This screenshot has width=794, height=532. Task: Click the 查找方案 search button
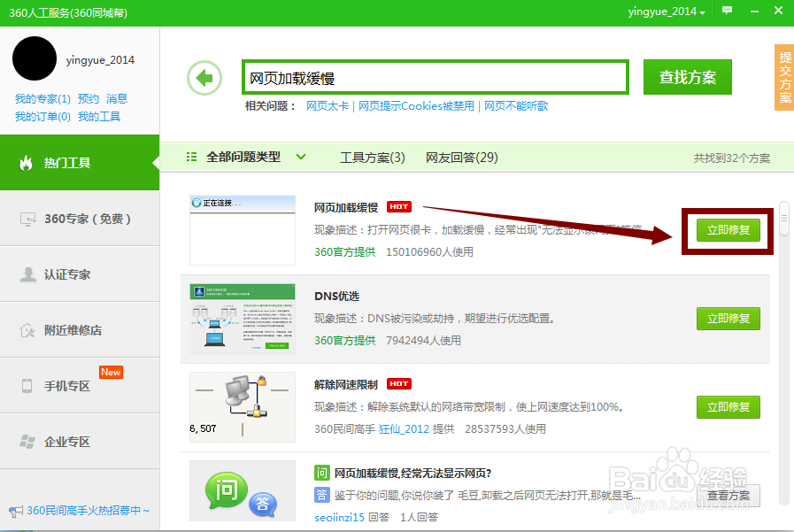(x=687, y=77)
